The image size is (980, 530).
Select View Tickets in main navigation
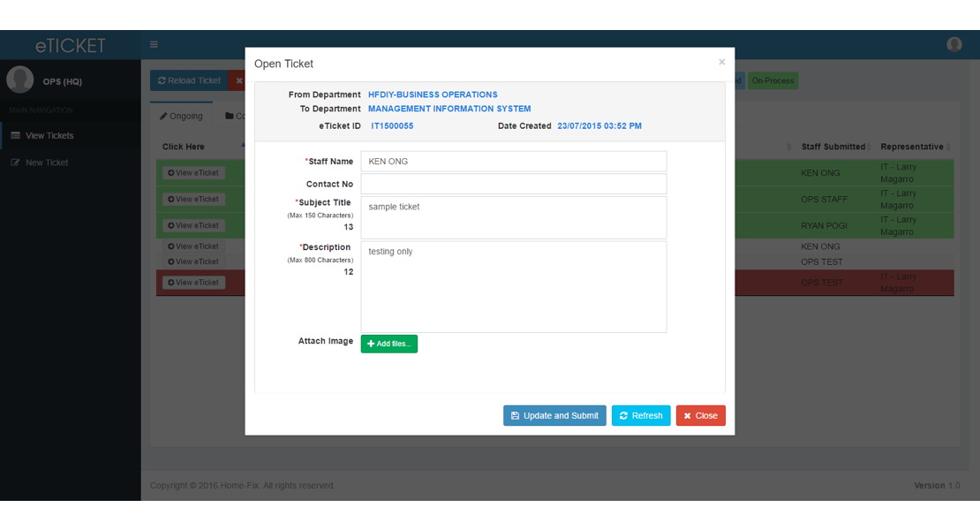point(45,135)
